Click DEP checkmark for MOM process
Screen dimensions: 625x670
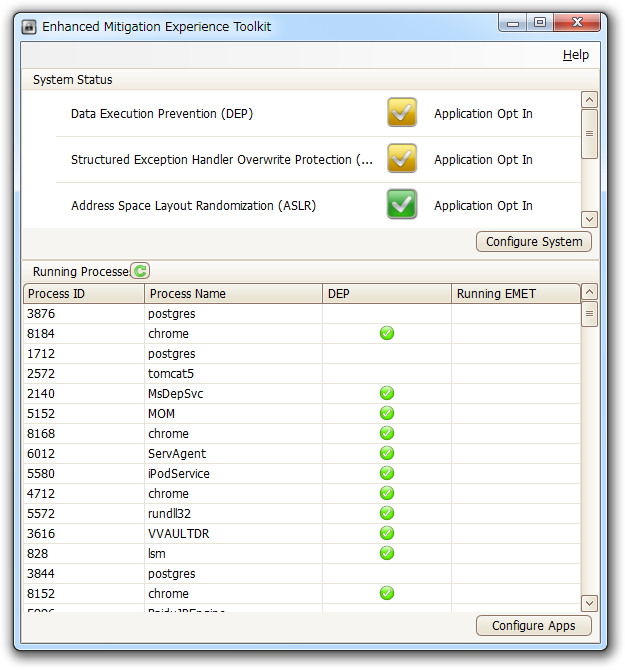tap(387, 413)
